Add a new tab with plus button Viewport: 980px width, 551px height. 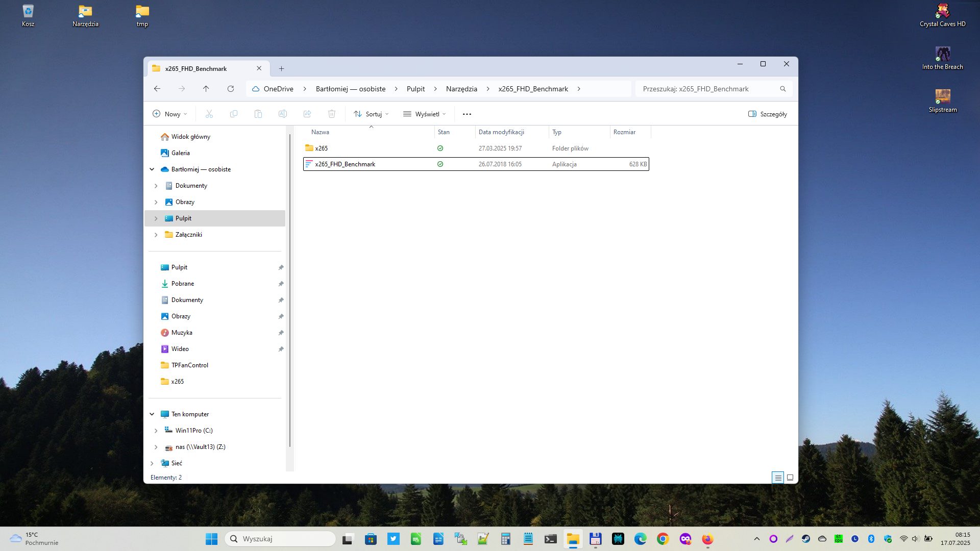tap(281, 69)
